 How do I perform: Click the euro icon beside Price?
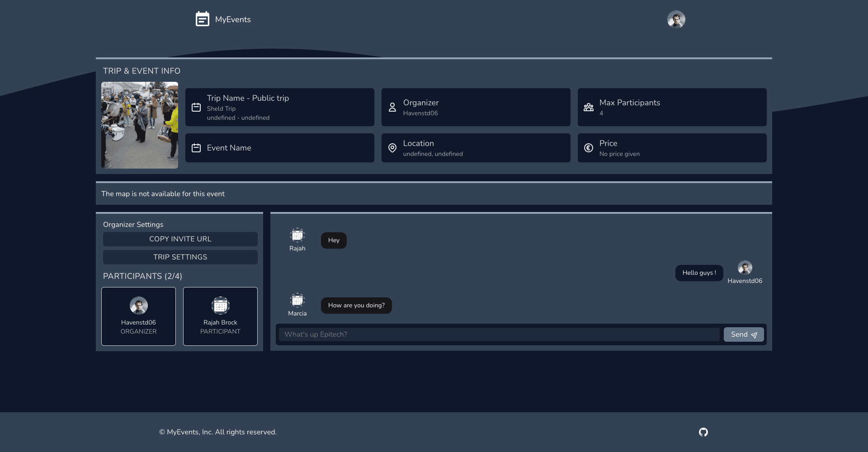tap(588, 148)
